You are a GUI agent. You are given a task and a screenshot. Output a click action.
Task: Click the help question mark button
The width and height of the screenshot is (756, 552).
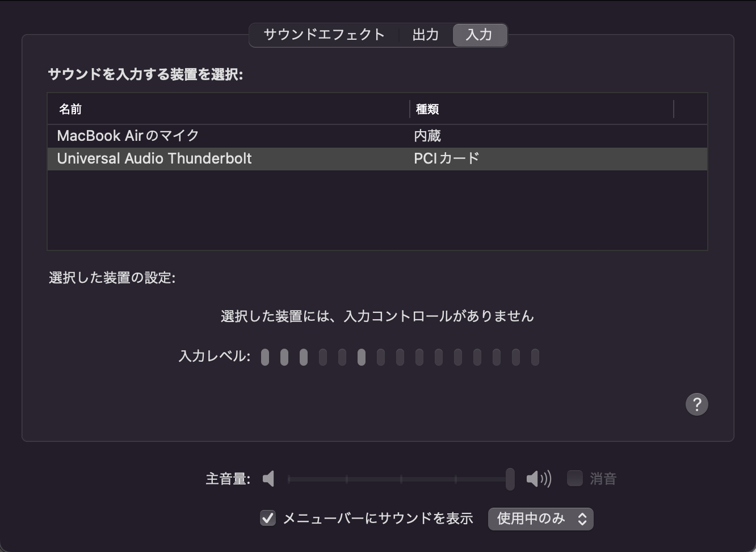point(696,404)
